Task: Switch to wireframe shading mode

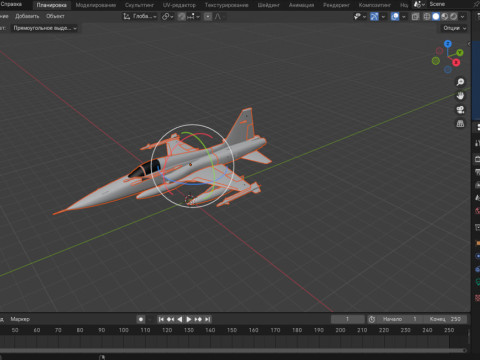Action: tap(427, 16)
